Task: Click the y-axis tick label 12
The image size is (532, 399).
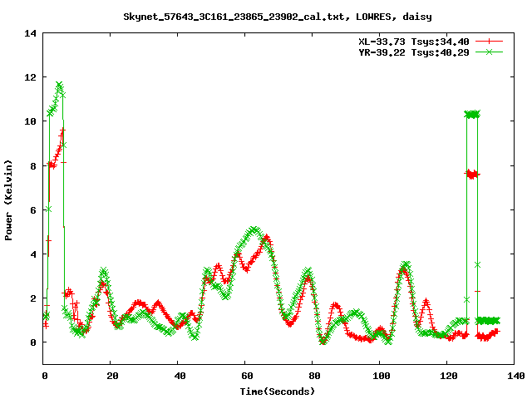Action: (x=30, y=77)
